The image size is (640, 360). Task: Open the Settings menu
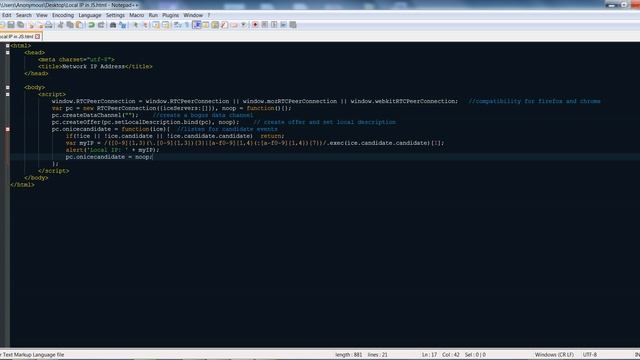[115, 15]
